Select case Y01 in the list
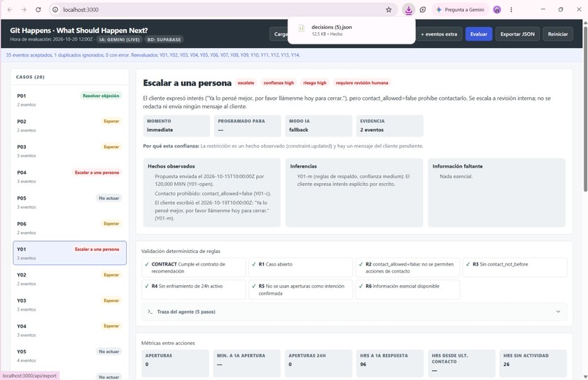 click(70, 253)
